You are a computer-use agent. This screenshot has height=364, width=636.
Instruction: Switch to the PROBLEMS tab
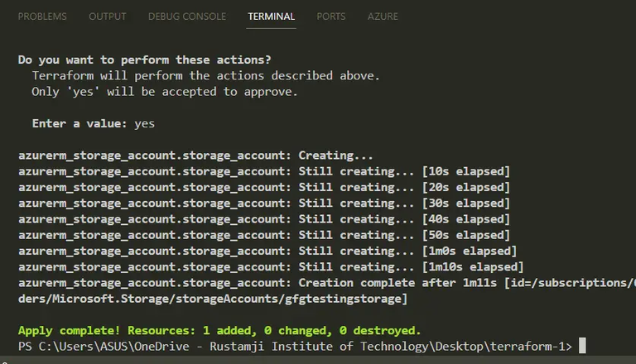coord(43,17)
